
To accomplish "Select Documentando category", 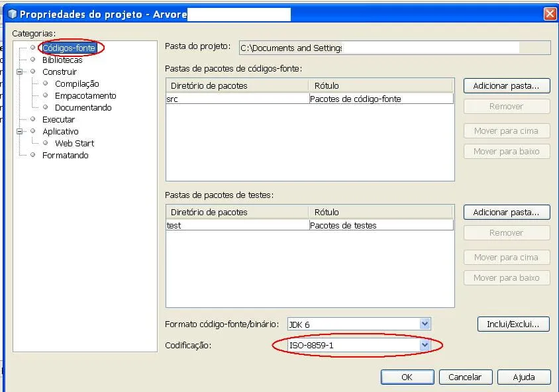I will pyautogui.click(x=83, y=107).
